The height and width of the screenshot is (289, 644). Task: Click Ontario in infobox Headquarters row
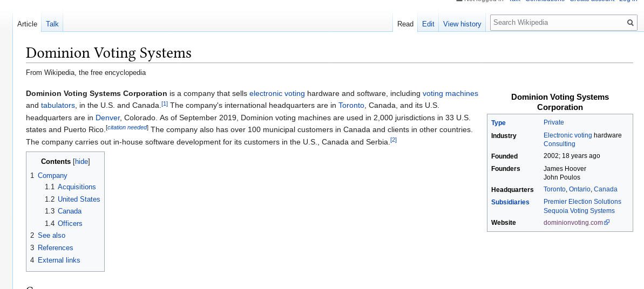579,189
